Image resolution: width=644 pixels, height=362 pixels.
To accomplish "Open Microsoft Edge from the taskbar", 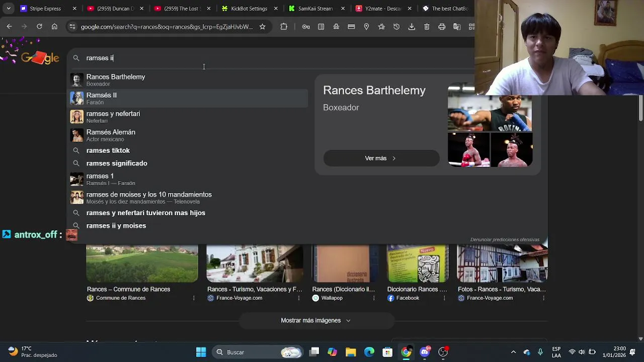I will [x=369, y=352].
